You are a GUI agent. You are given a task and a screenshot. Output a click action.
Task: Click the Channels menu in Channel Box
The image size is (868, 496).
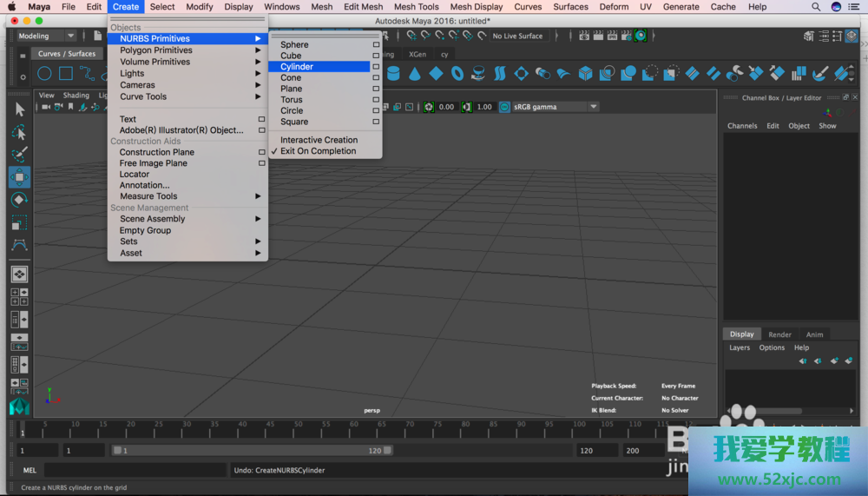(742, 126)
